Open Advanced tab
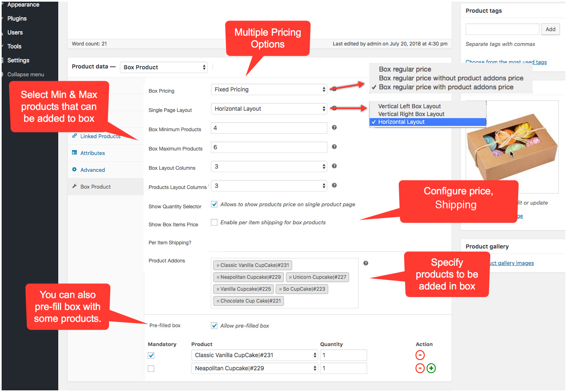The height and width of the screenshot is (392, 576). [93, 170]
